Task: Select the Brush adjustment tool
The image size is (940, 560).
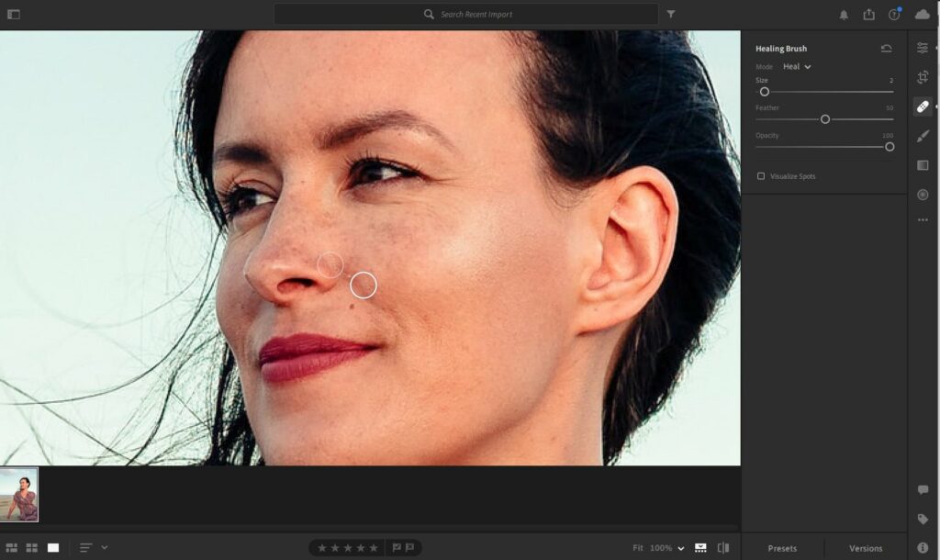Action: [x=923, y=137]
